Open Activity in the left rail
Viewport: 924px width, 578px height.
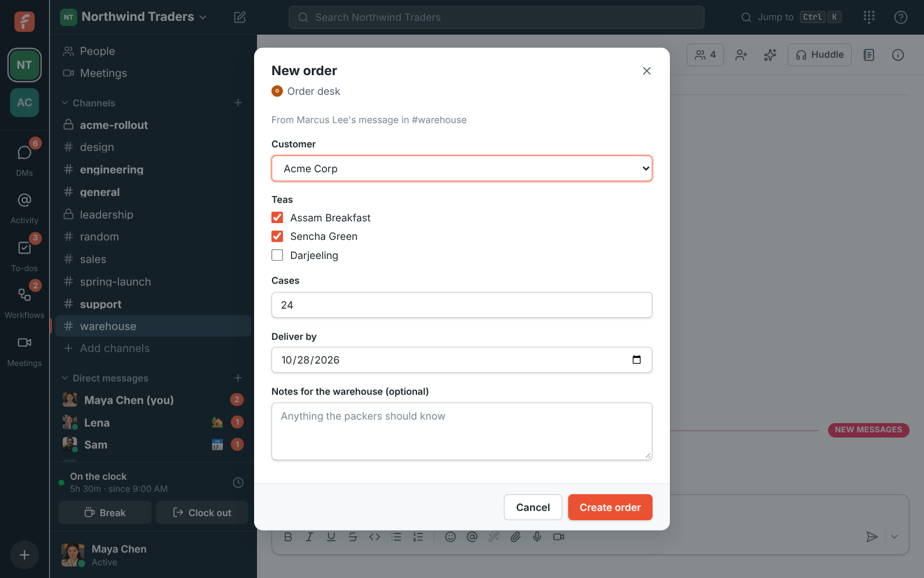click(x=24, y=206)
